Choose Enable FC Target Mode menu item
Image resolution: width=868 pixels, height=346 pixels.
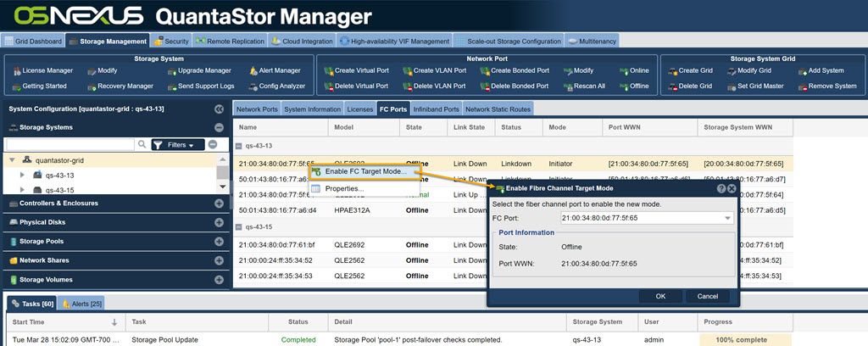tap(364, 171)
